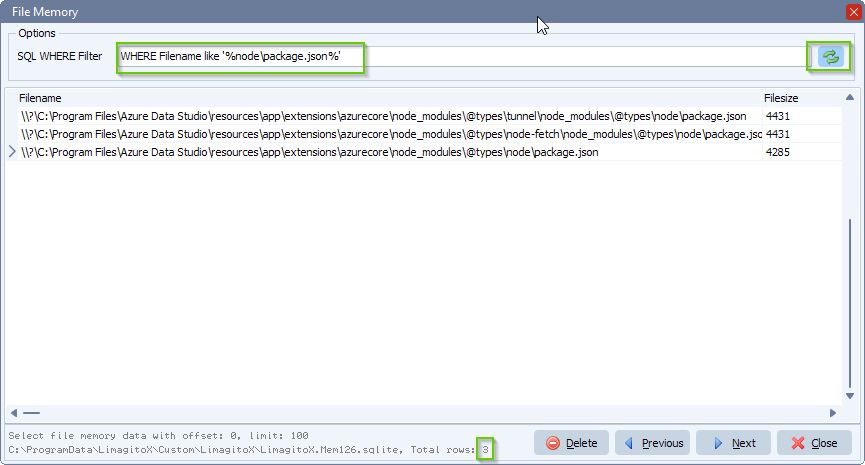
Task: Click the vertical scrollbar thumb
Action: coord(850,303)
